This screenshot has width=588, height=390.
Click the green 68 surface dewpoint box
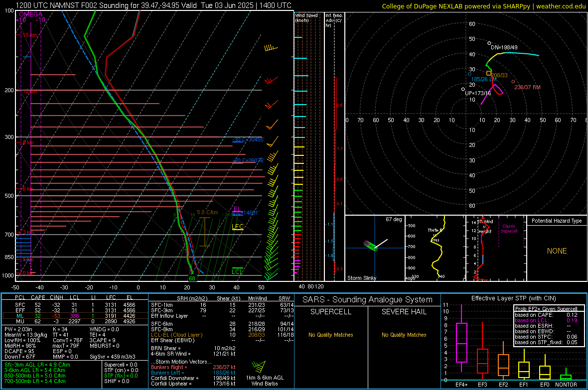click(192, 278)
